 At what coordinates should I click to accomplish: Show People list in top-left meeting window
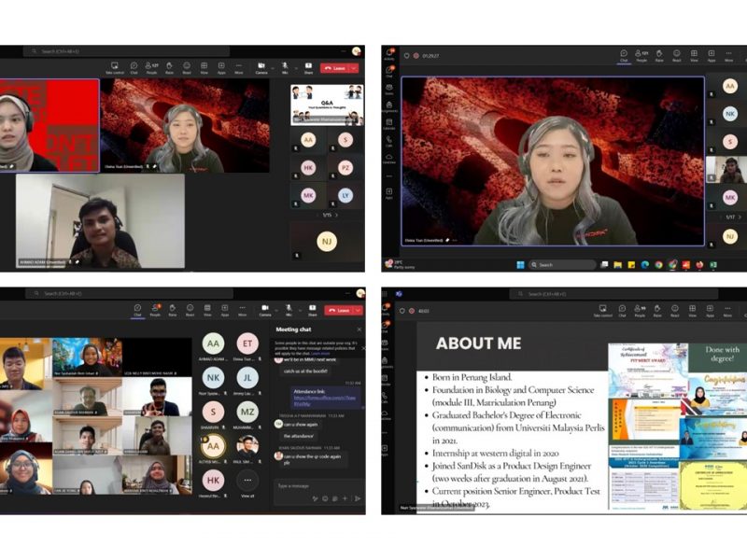151,67
